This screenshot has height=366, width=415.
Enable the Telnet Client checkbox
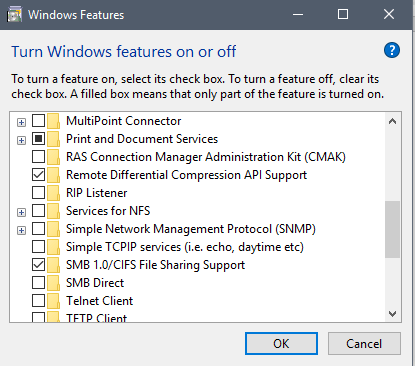tap(38, 301)
